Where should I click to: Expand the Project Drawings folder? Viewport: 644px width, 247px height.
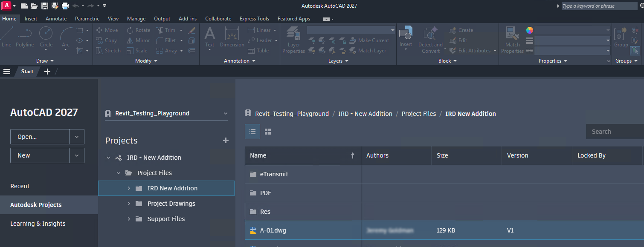[x=129, y=204]
